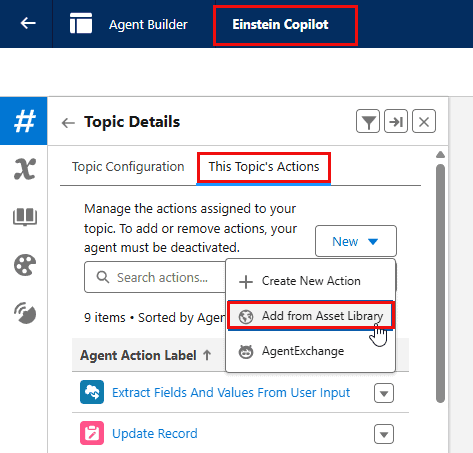Image resolution: width=473 pixels, height=453 pixels.
Task: Open the satellite signal sidebar icon
Action: coord(25,313)
